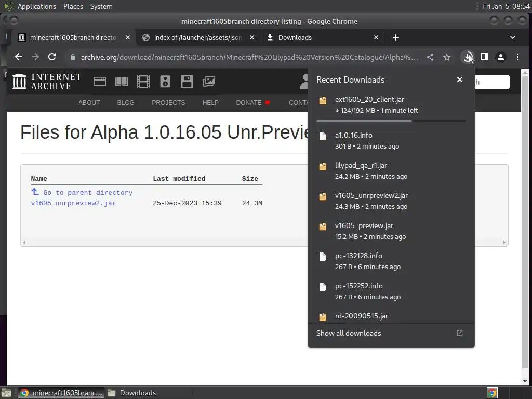Open the Places menu
This screenshot has height=399, width=532.
pos(73,6)
